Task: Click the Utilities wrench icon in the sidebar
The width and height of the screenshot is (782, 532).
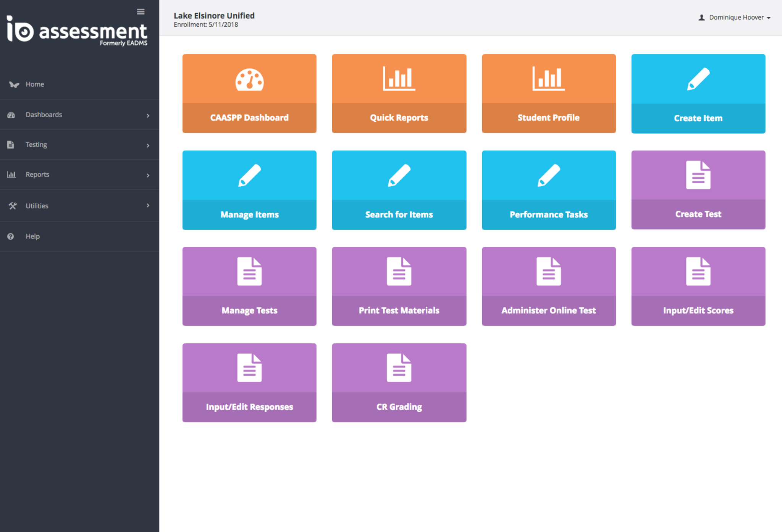Action: pos(13,206)
